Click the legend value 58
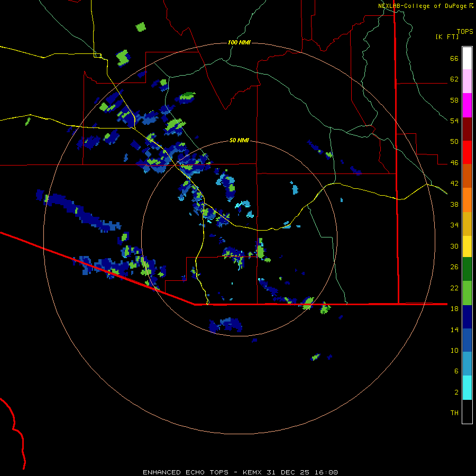Viewport: 476px width, 476px height. pyautogui.click(x=454, y=100)
